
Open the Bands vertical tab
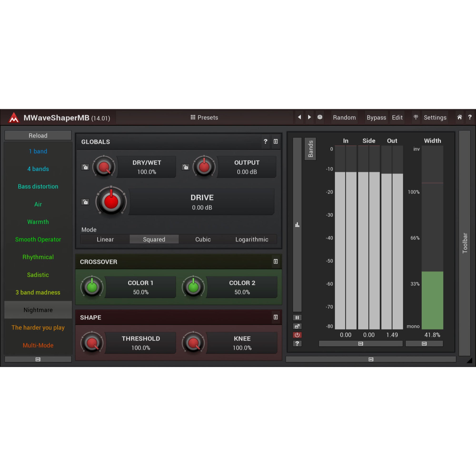[310, 149]
